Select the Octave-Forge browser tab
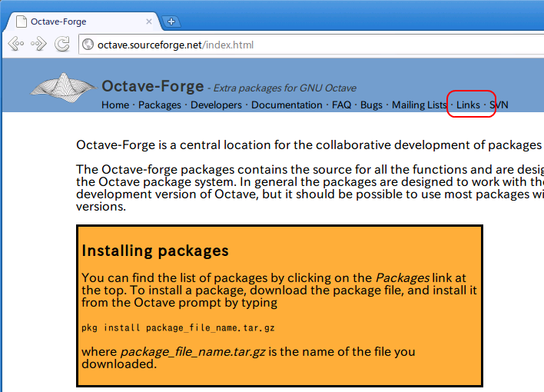 pos(83,22)
